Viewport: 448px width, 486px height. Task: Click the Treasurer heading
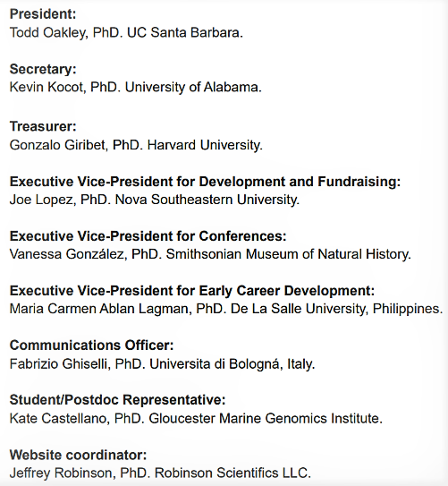pyautogui.click(x=43, y=126)
